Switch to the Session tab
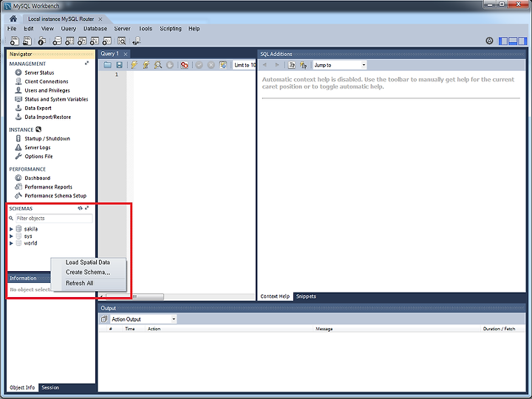Image resolution: width=532 pixels, height=399 pixels. point(50,387)
